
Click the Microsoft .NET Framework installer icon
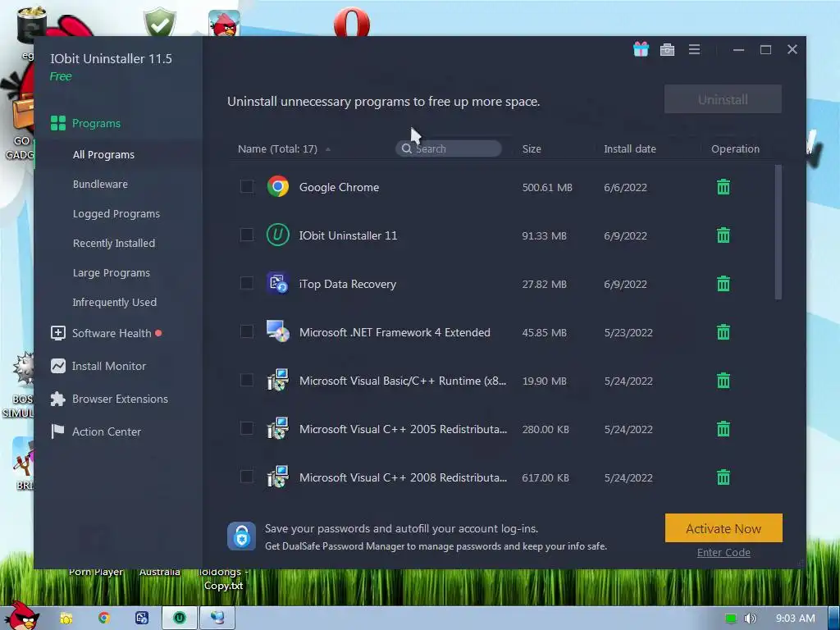point(277,331)
